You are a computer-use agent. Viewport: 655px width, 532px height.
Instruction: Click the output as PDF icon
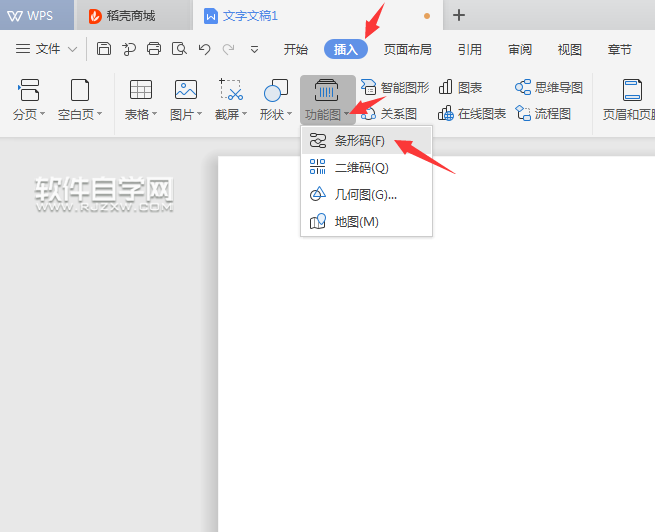[129, 49]
